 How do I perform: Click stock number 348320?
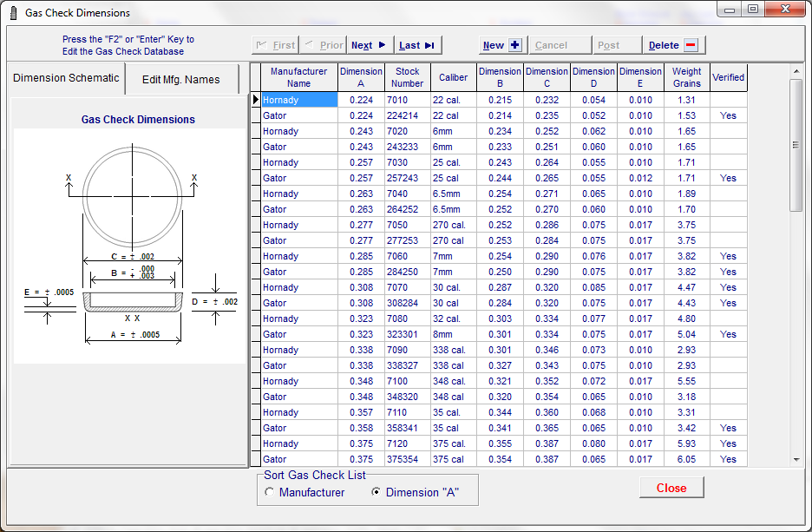point(407,397)
